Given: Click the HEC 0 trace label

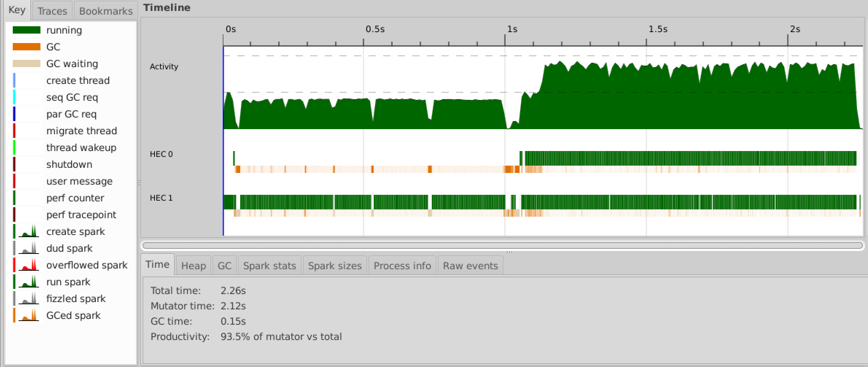Looking at the screenshot, I should point(161,154).
